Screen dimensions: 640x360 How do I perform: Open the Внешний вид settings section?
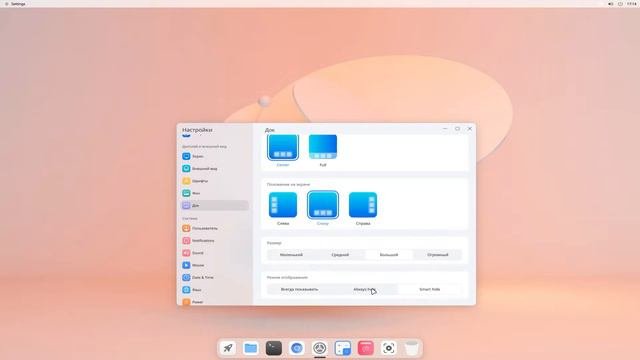(214, 169)
